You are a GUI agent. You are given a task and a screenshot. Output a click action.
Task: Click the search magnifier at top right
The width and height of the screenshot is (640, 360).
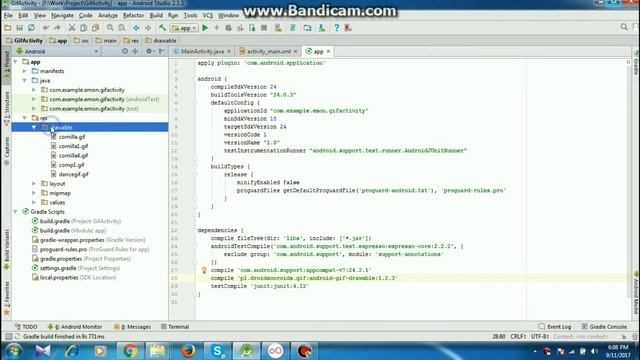click(624, 27)
